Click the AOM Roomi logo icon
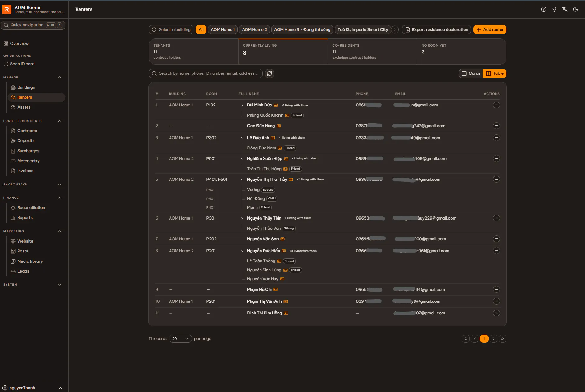Image resolution: width=585 pixels, height=392 pixels. [7, 9]
